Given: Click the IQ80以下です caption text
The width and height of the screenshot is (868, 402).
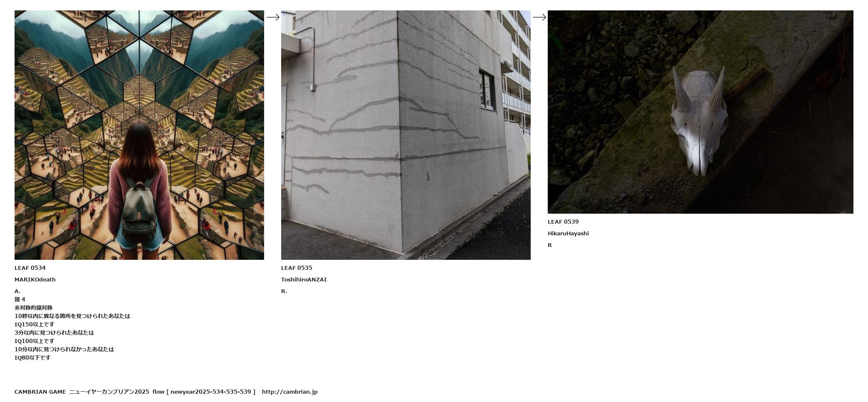Looking at the screenshot, I should pyautogui.click(x=32, y=358).
